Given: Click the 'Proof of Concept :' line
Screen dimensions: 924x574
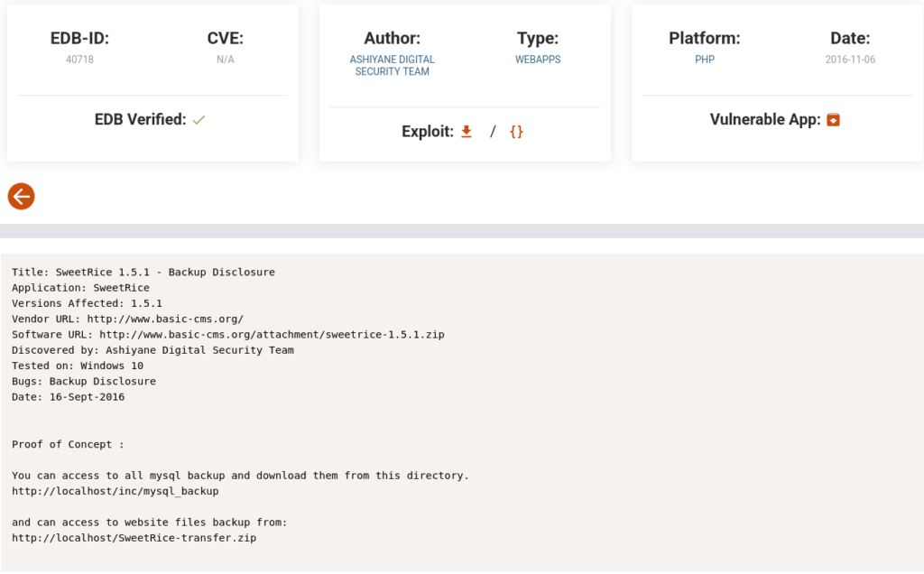Looking at the screenshot, I should tap(68, 444).
